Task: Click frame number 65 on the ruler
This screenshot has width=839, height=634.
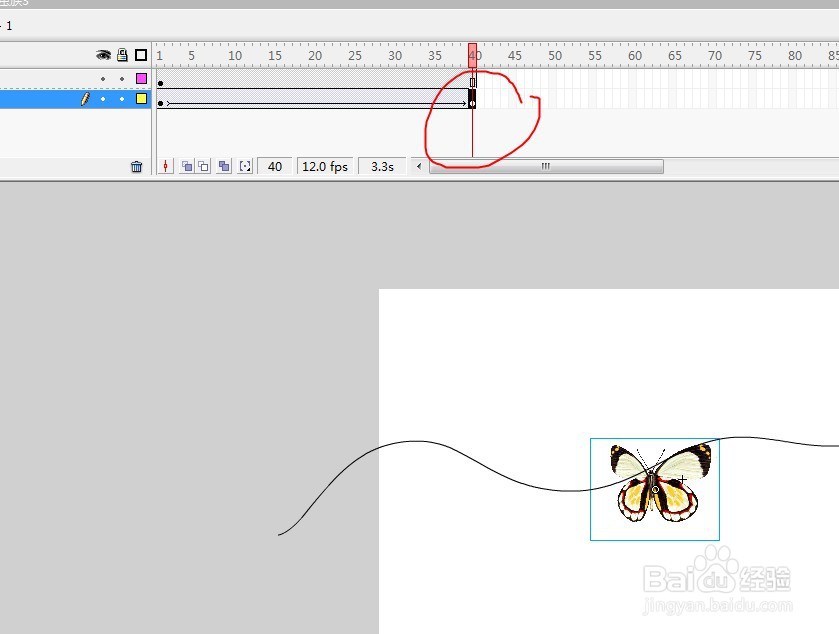Action: coord(675,56)
